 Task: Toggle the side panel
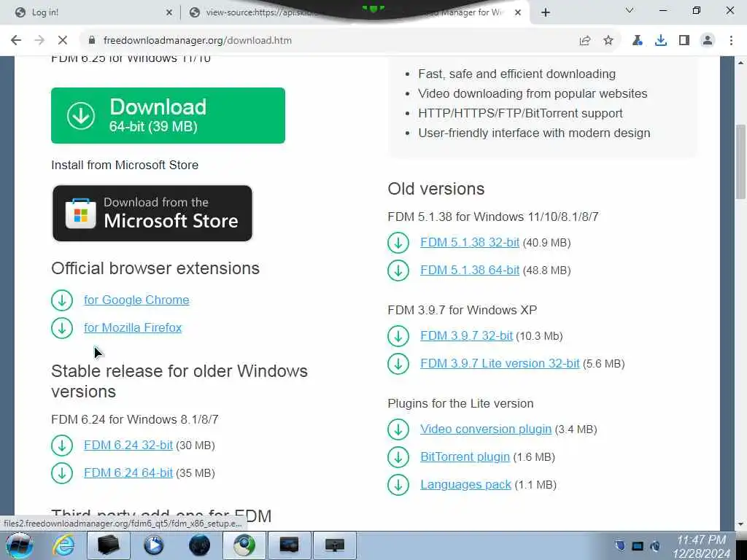(x=684, y=41)
